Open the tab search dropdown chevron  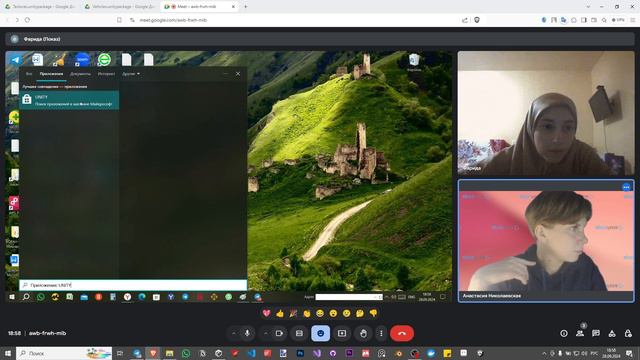point(588,7)
